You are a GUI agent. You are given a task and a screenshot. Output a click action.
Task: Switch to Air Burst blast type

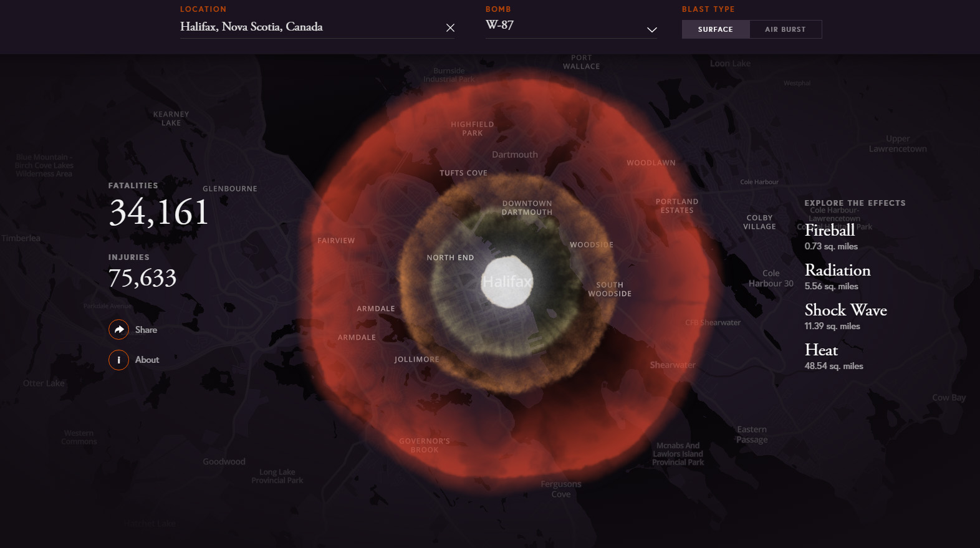point(785,29)
